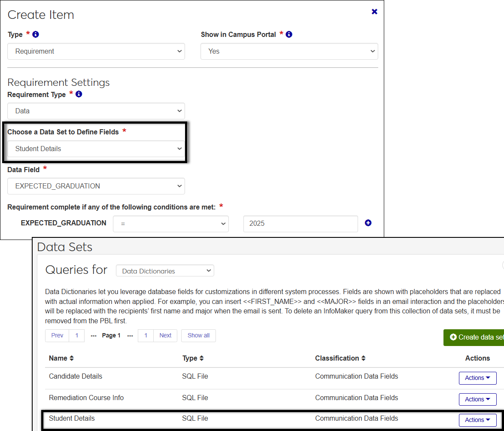Click the Prev pagination button
Viewport: 504px width, 431px height.
tap(57, 336)
